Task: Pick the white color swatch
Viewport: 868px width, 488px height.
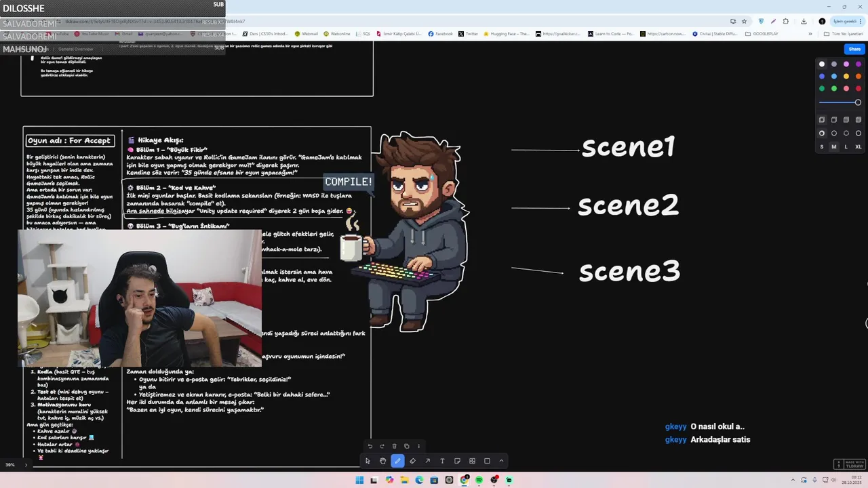Action: point(822,64)
